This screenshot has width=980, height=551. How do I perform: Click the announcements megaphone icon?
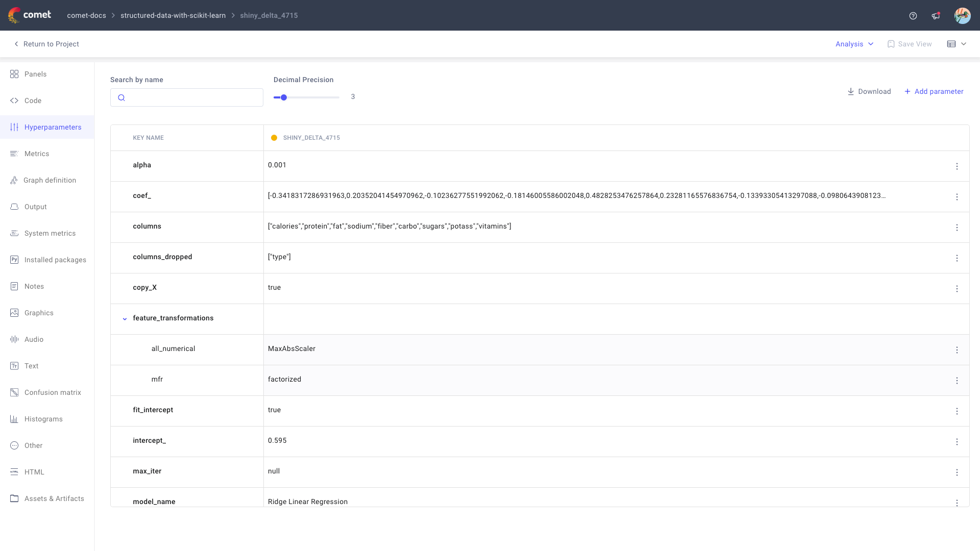tap(936, 16)
